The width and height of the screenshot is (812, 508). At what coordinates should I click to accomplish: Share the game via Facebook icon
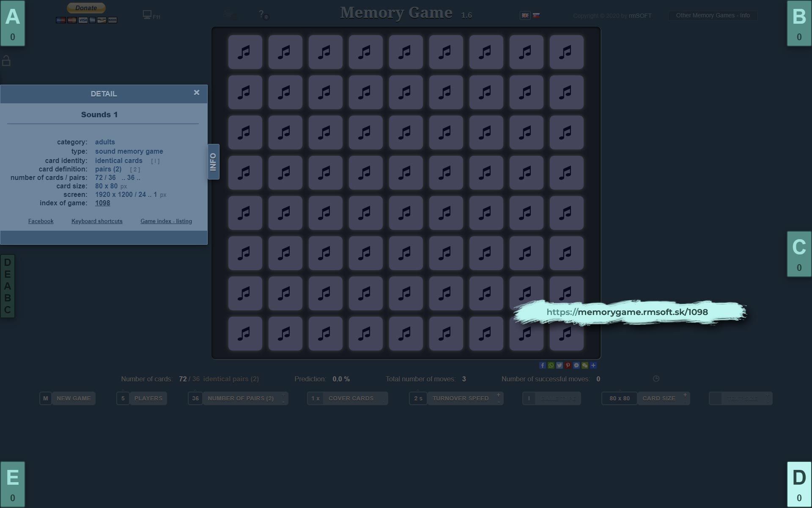(x=543, y=365)
